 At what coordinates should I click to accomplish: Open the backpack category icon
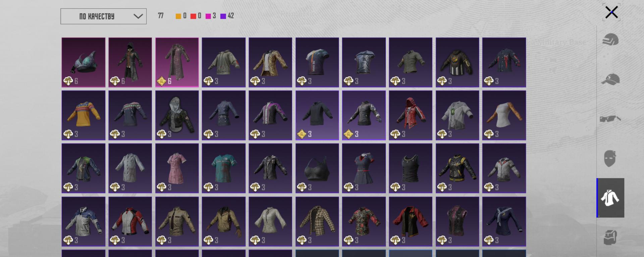tap(610, 237)
